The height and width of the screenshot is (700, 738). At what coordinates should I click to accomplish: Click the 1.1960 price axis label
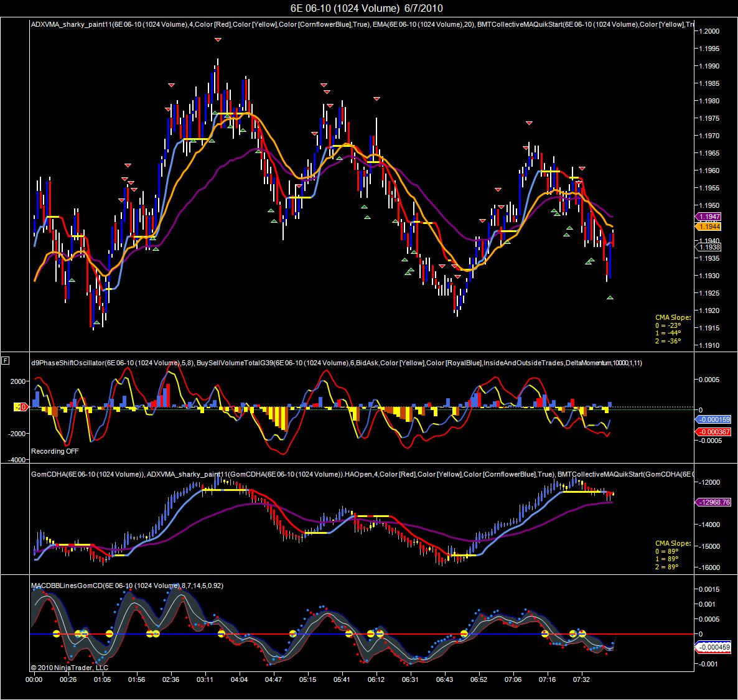(709, 170)
